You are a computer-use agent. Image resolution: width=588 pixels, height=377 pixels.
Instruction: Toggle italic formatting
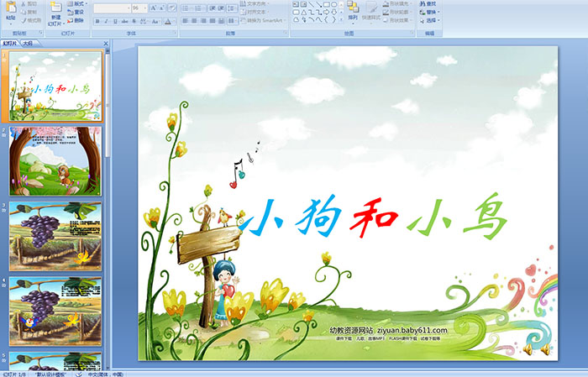107,20
